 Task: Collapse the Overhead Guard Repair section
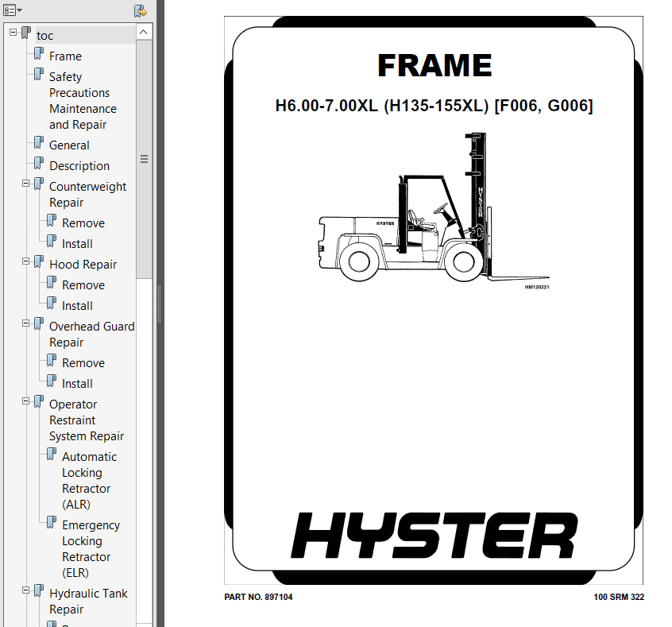pyautogui.click(x=25, y=323)
